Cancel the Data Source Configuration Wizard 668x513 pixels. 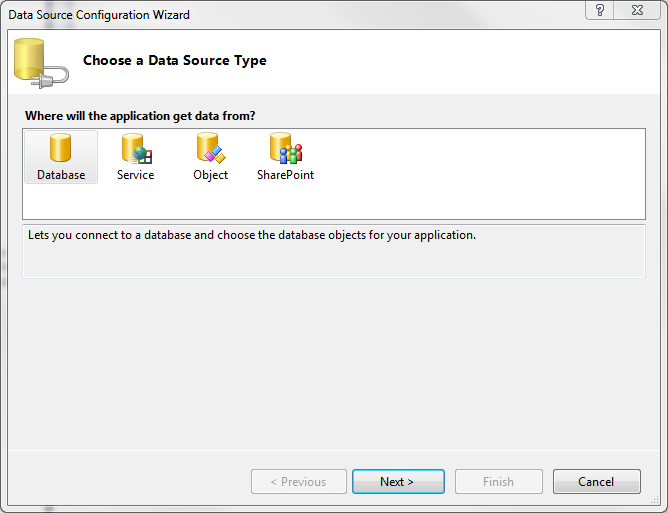(x=596, y=482)
